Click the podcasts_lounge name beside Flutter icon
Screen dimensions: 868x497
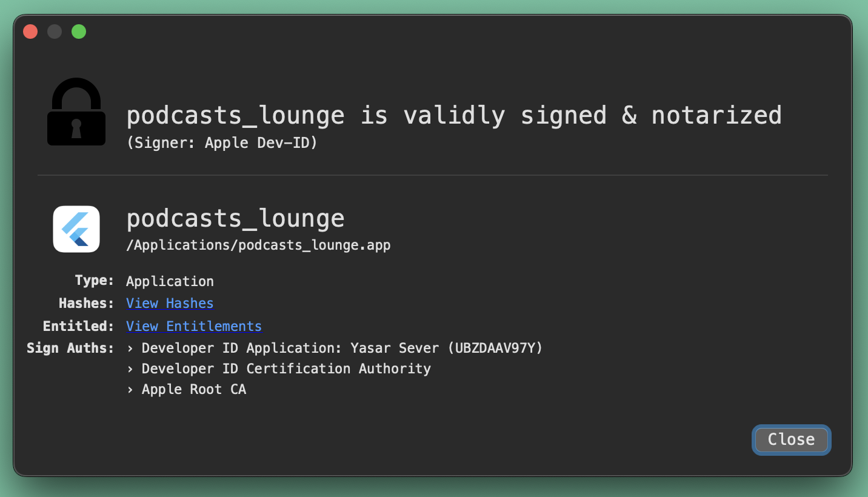pyautogui.click(x=235, y=218)
